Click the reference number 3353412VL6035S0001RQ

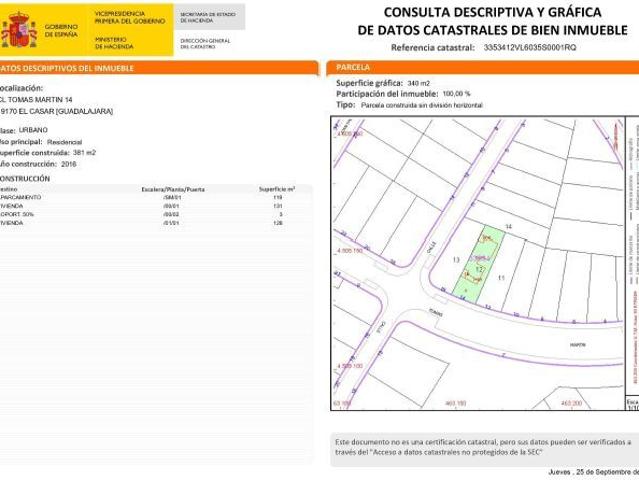click(x=530, y=47)
